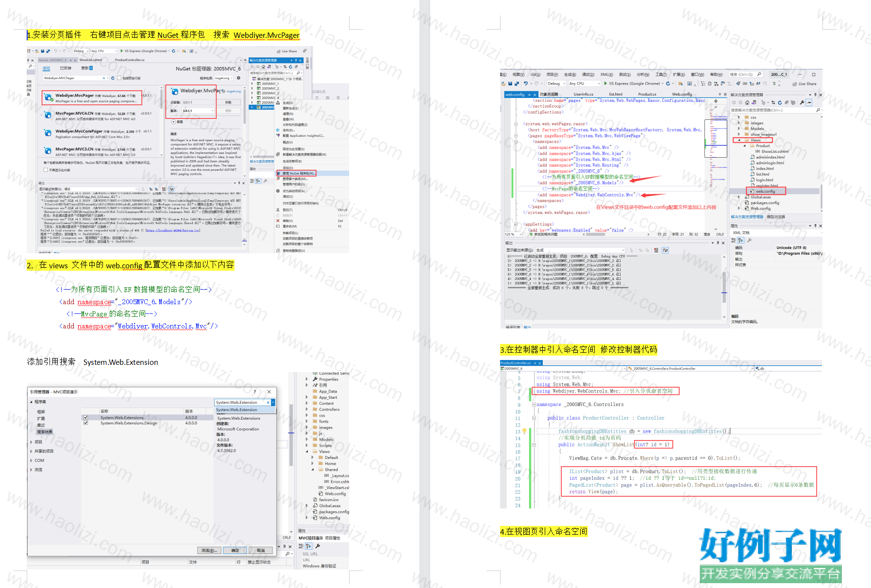Expand the 选项 options chevron in package details
The height and width of the screenshot is (588, 871).
173,122
